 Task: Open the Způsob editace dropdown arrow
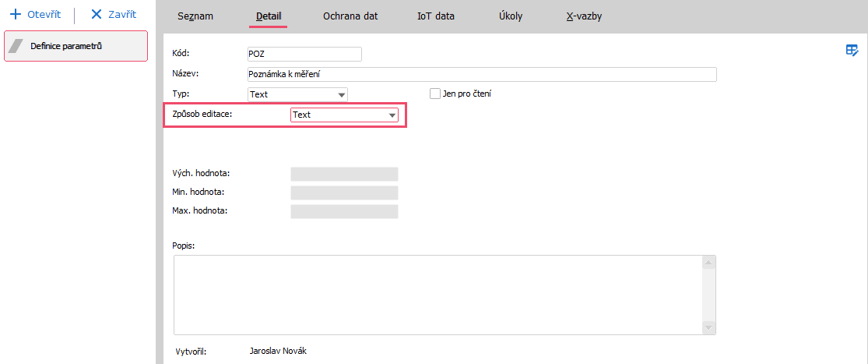click(392, 115)
